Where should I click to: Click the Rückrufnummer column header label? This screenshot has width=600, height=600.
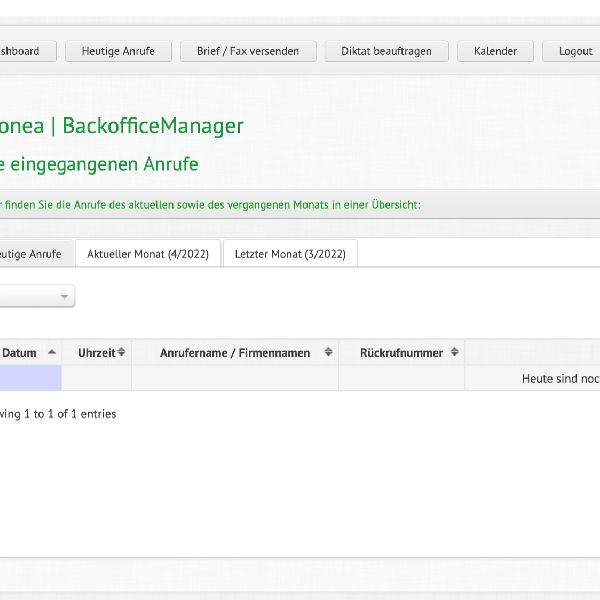401,352
